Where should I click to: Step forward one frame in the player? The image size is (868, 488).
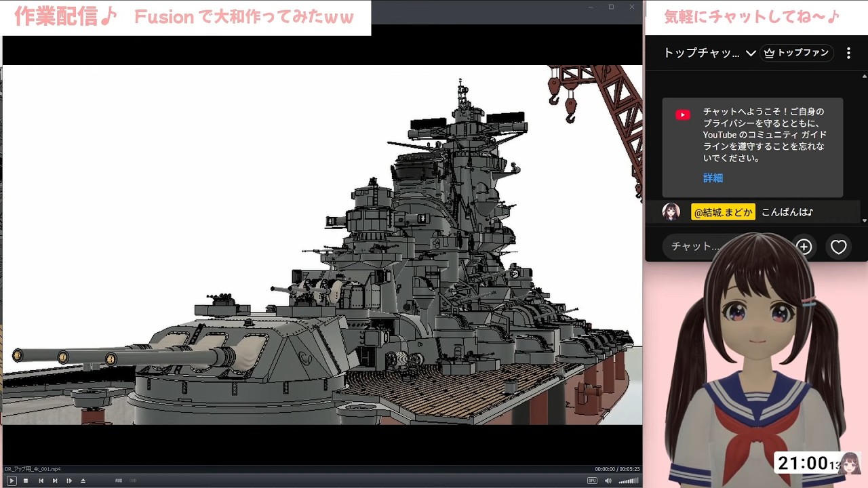69,481
